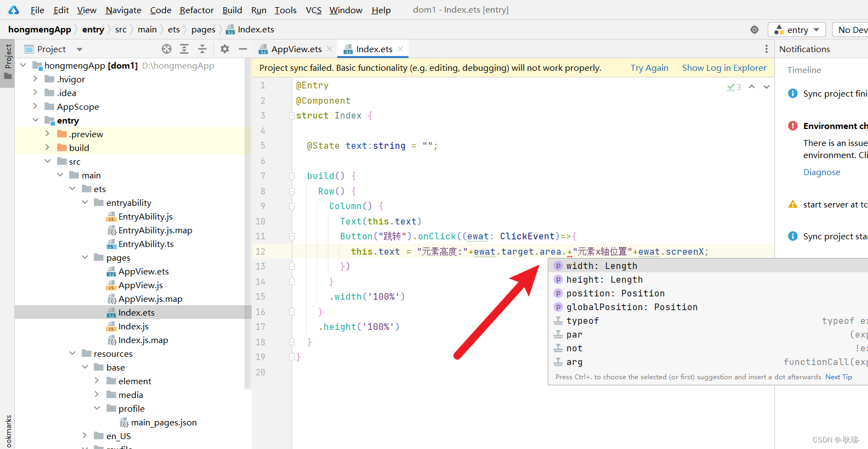Click Index.ets breadcrumb in navigation bar

click(250, 30)
